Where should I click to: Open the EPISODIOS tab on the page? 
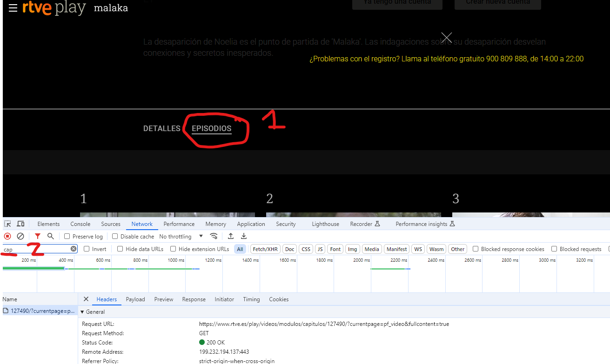tap(212, 128)
